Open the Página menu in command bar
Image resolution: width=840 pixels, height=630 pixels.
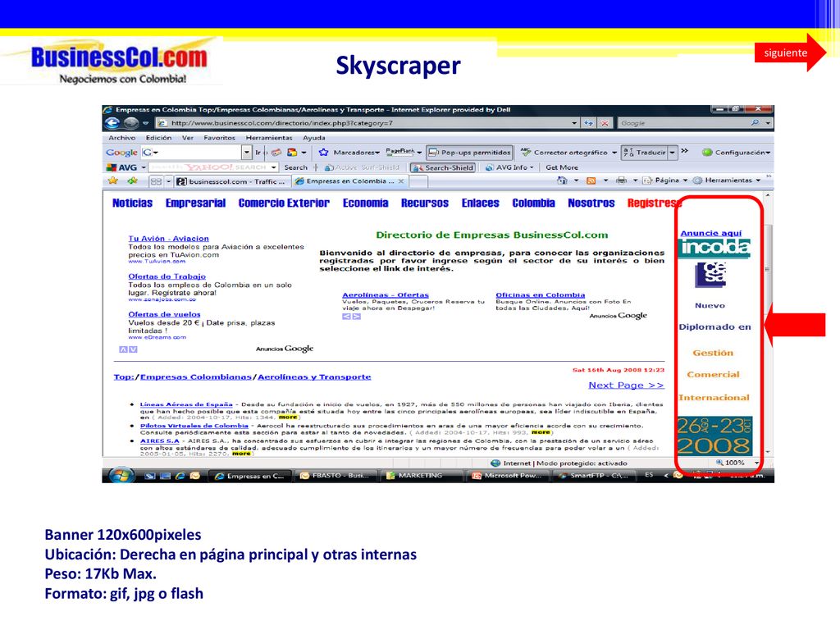pyautogui.click(x=664, y=180)
